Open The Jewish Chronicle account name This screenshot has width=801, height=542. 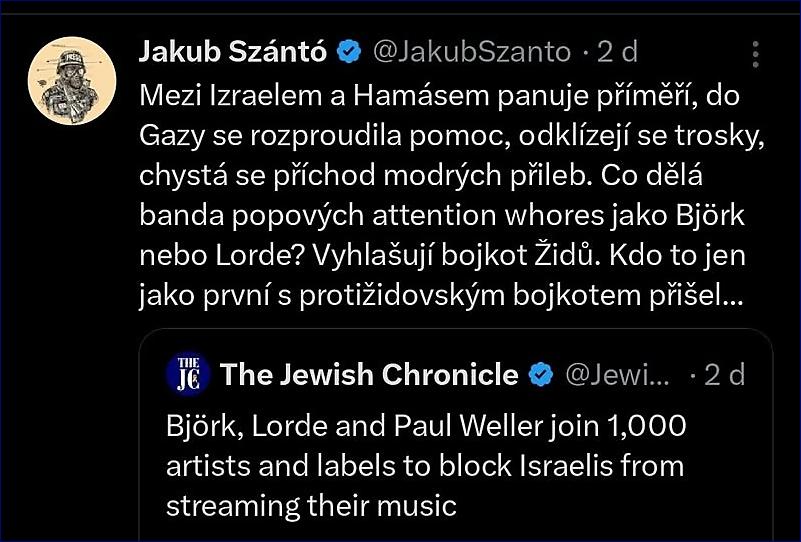(x=368, y=374)
